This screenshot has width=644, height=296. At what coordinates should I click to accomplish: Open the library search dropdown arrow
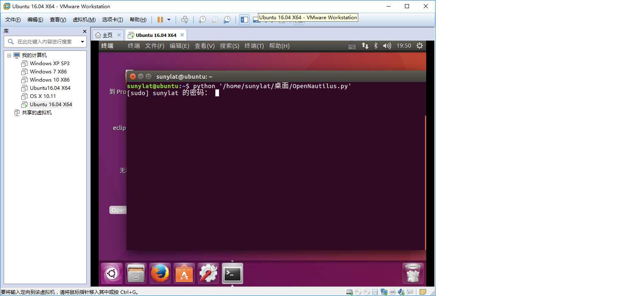(82, 41)
